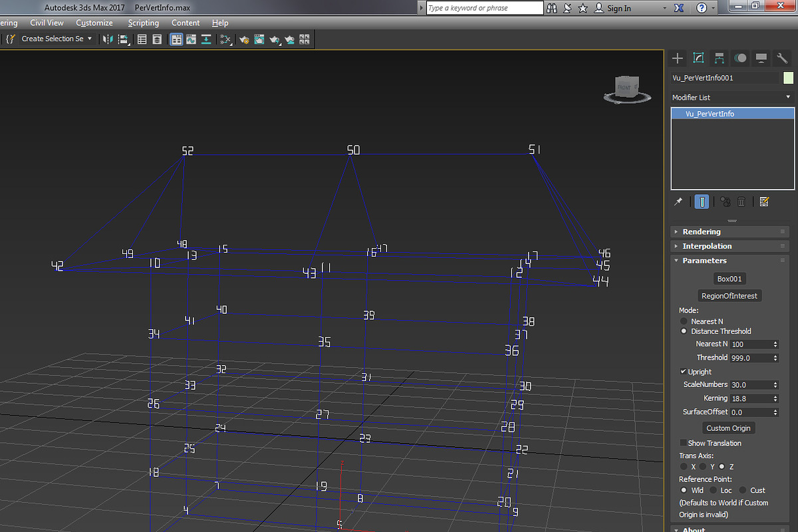Open the Create Selection Set dropdown
This screenshot has height=532, width=798.
click(57, 39)
